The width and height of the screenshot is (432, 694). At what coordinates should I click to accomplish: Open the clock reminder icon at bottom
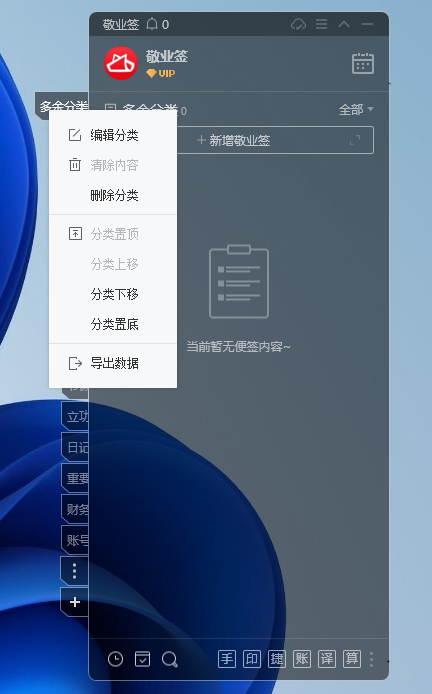(116, 659)
